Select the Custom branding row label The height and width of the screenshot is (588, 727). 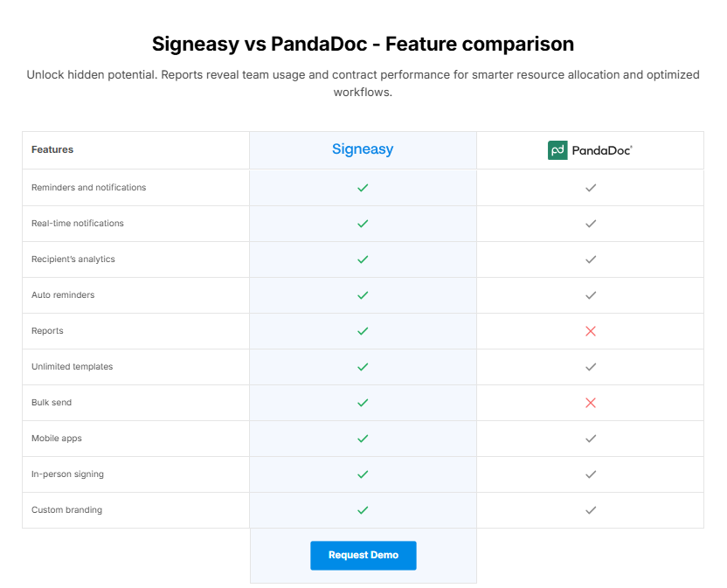tap(66, 509)
